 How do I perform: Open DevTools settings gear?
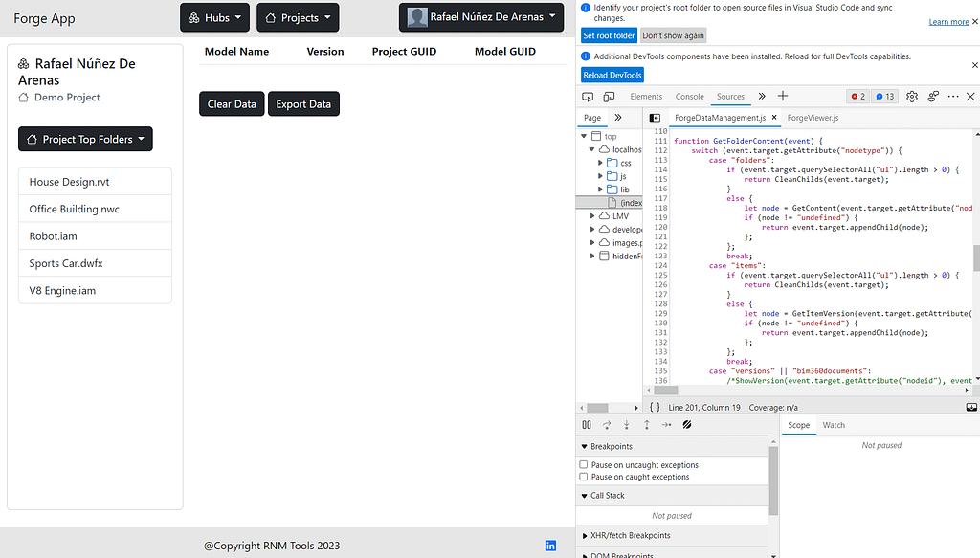(912, 97)
